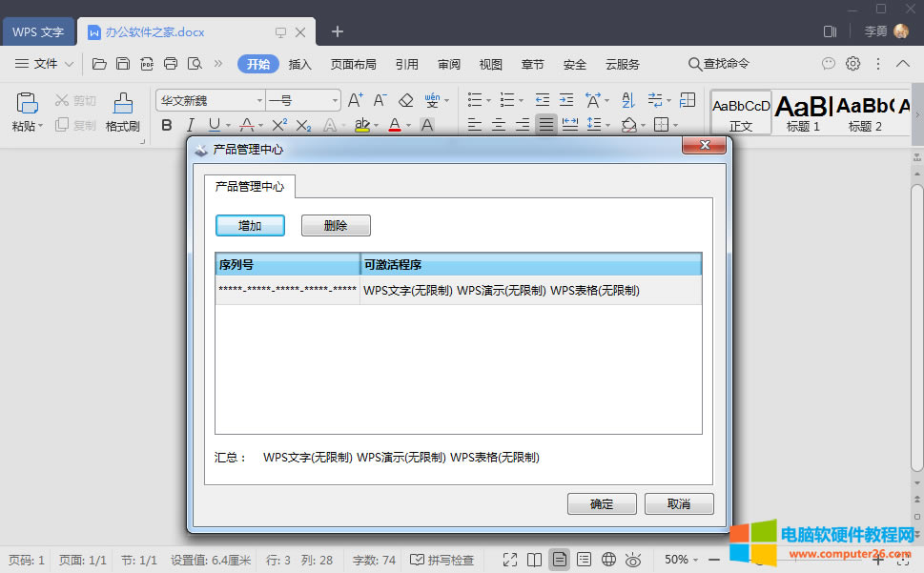
Task: Open the feedback chat bubble icon
Action: coord(829,64)
